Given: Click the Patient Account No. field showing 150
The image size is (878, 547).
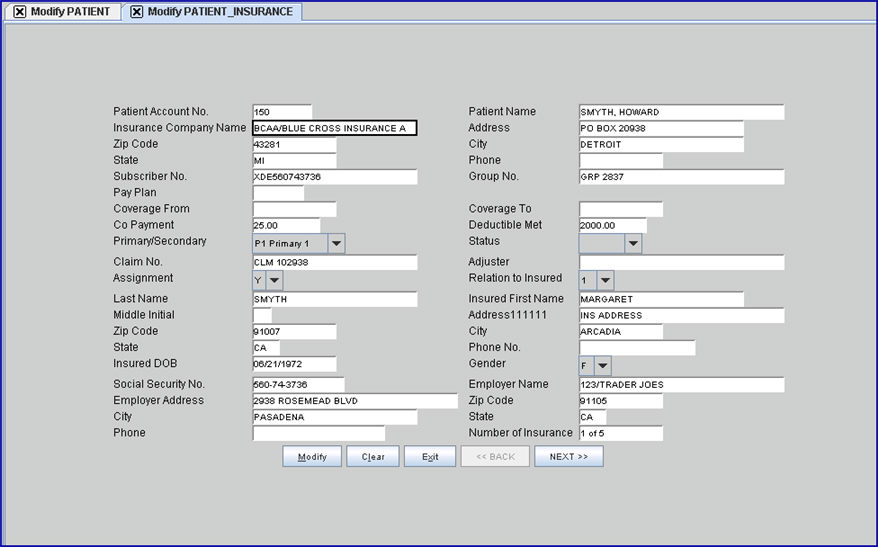Looking at the screenshot, I should [282, 112].
